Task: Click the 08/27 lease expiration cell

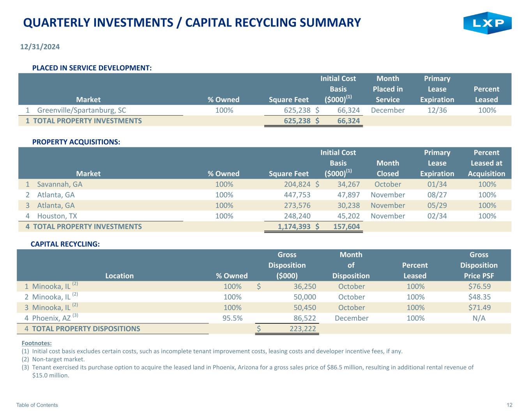Action: tap(437, 195)
